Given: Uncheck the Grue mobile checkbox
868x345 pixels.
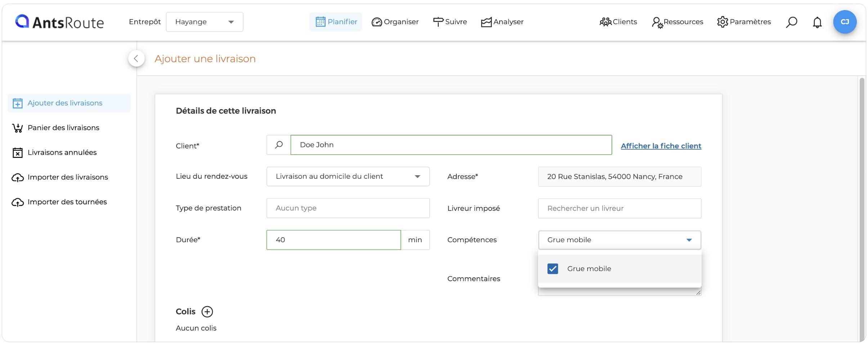Looking at the screenshot, I should point(552,269).
